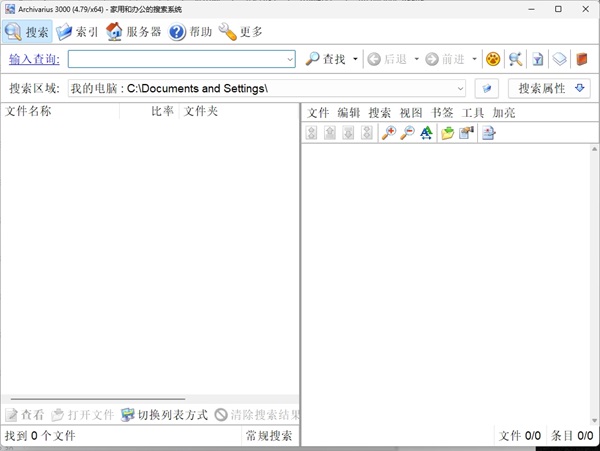Open the 书签 (Bookmarks) menu
The width and height of the screenshot is (600, 451).
click(x=442, y=113)
